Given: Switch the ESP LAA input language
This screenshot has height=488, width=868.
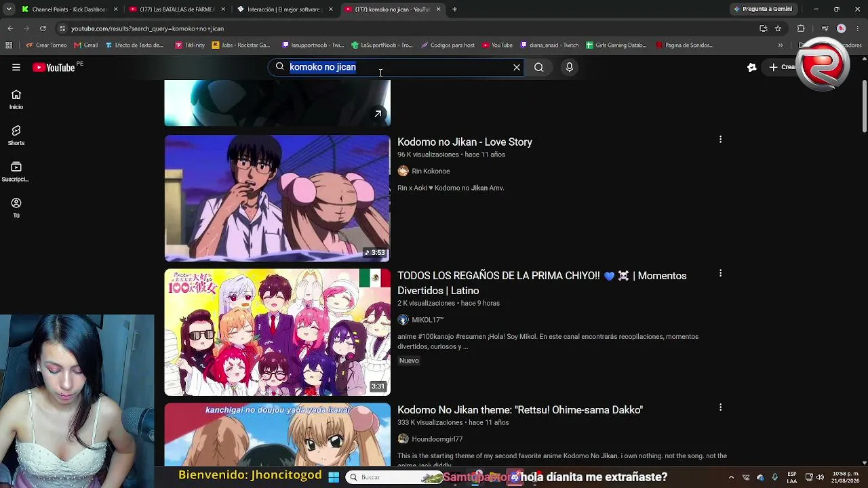Looking at the screenshot, I should pos(792,477).
